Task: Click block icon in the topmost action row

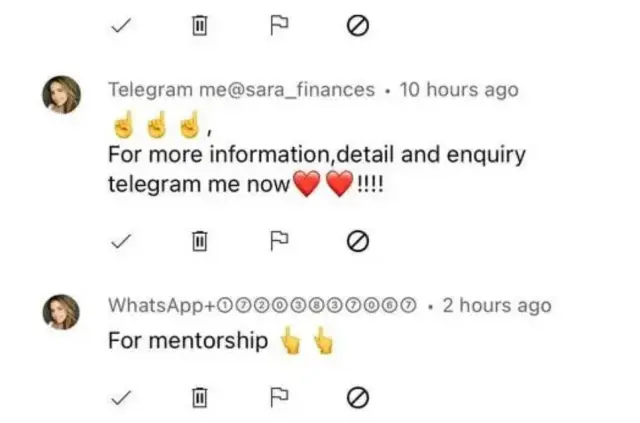Action: pyautogui.click(x=357, y=28)
